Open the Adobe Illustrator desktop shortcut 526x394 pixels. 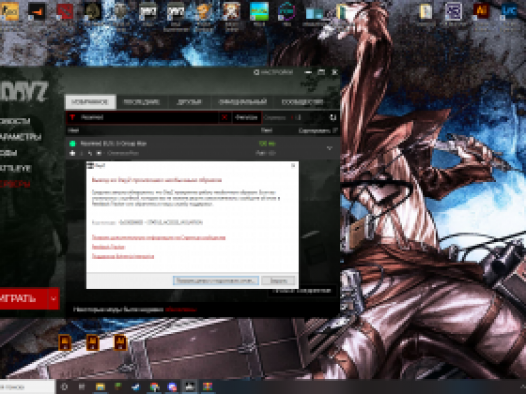tap(481, 11)
